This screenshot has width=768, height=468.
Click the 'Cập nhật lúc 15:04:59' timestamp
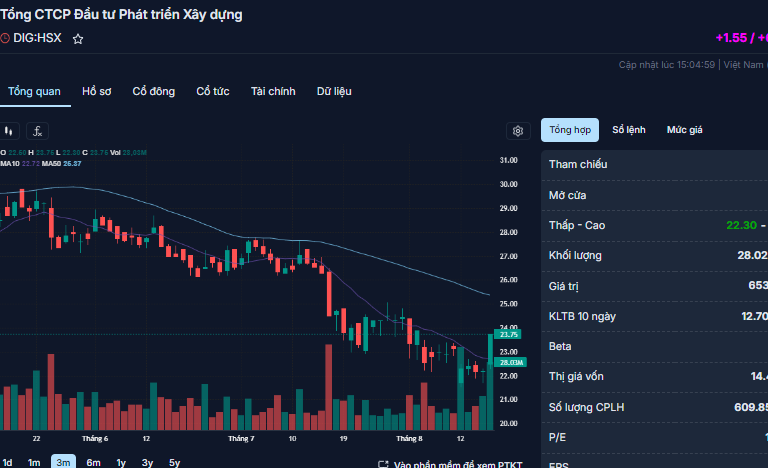tap(667, 65)
